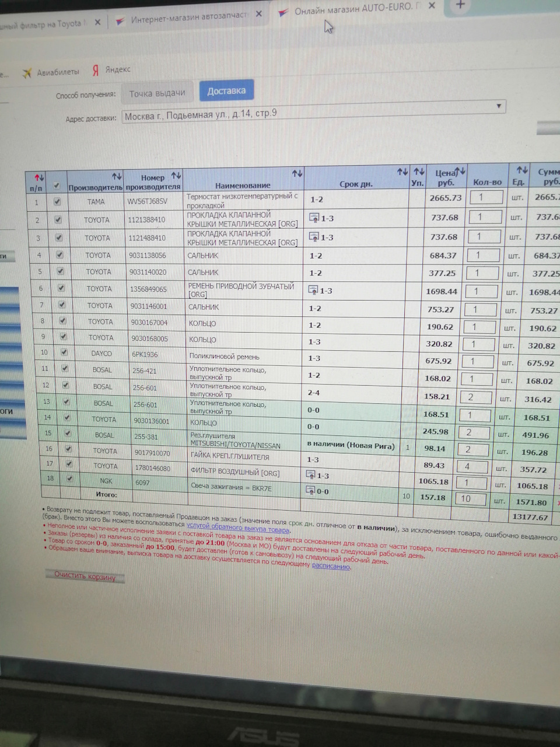Open услугой обратного выкупа товара link
Image resolution: width=560 pixels, height=747 pixels.
pyautogui.click(x=238, y=528)
